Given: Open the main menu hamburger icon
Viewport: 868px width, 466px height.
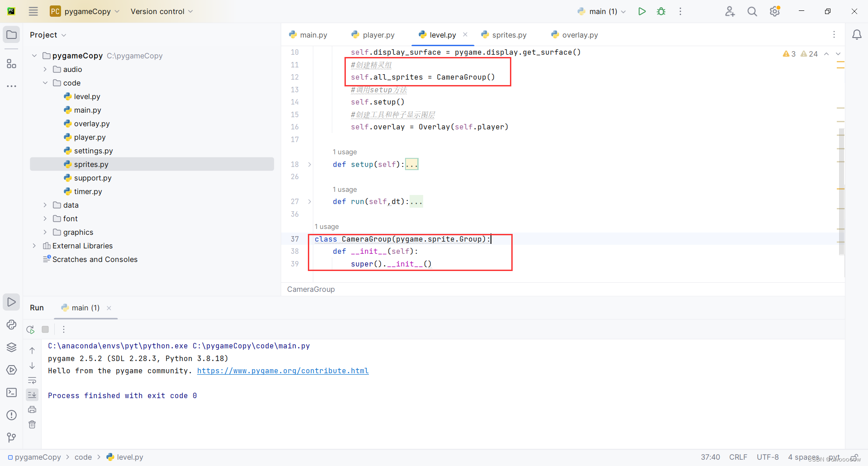Looking at the screenshot, I should pyautogui.click(x=33, y=11).
